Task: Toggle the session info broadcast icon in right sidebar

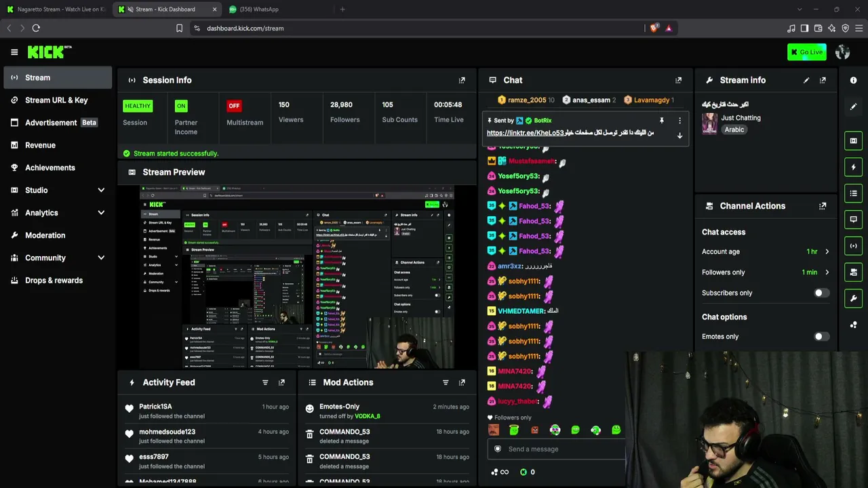Action: tap(853, 246)
